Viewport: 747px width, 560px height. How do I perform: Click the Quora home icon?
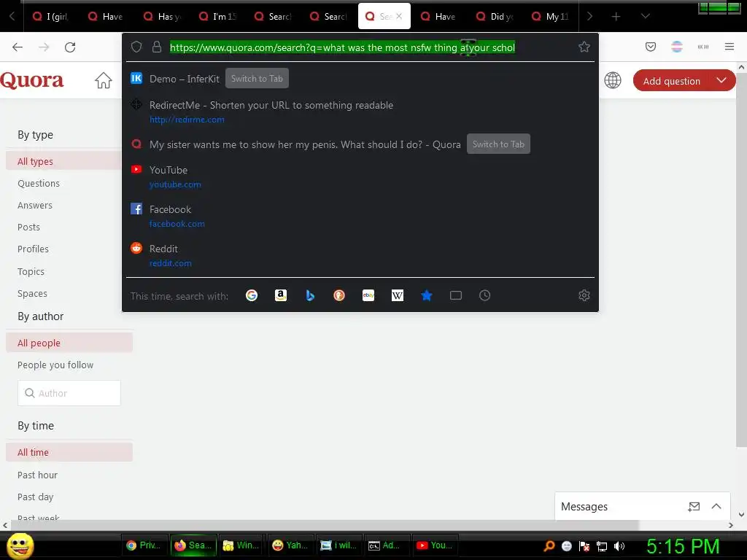coord(104,80)
